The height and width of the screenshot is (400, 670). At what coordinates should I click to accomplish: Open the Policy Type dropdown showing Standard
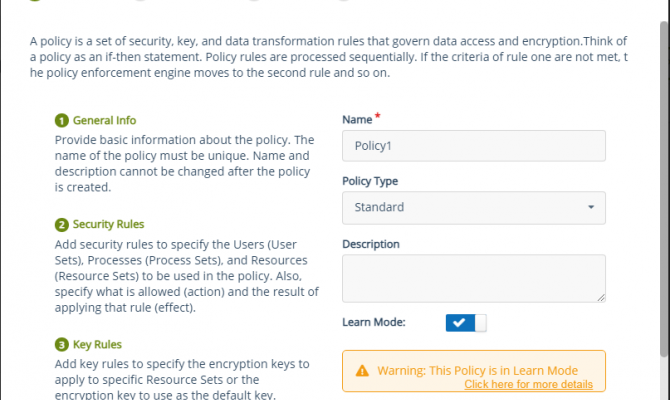[x=474, y=207]
